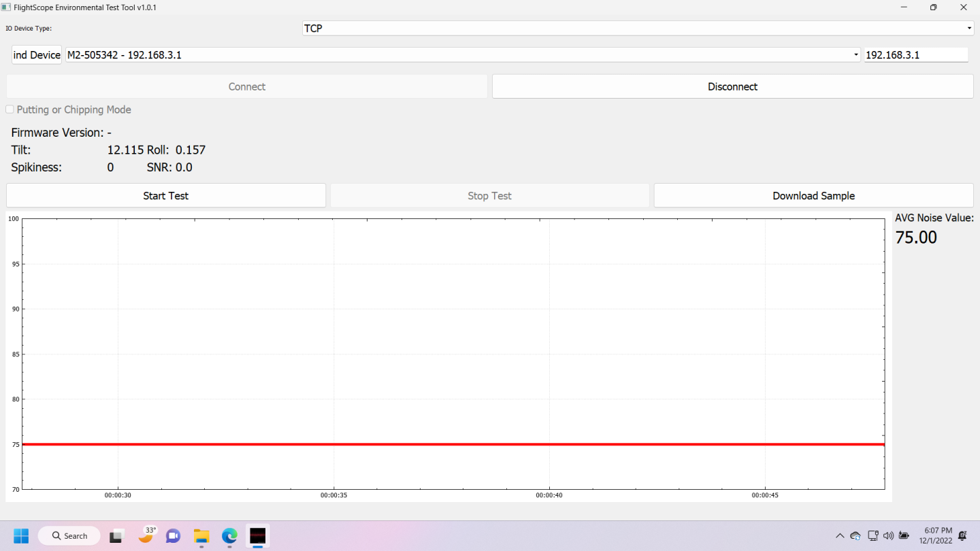
Task: Close the FlightScope Environmental Test Tool window
Action: (964, 7)
